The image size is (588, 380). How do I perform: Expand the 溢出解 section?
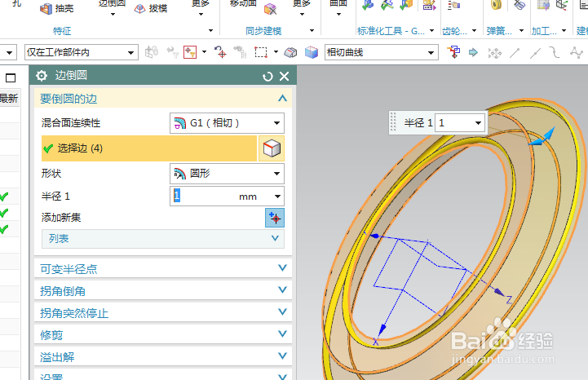pyautogui.click(x=282, y=356)
